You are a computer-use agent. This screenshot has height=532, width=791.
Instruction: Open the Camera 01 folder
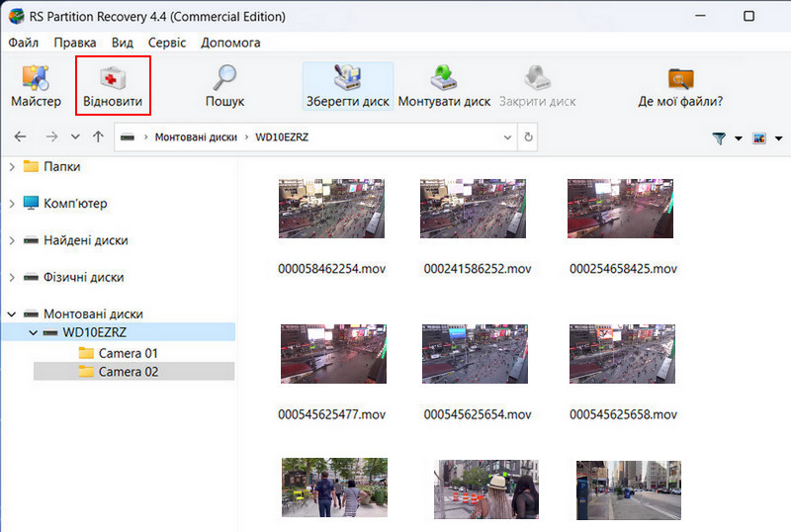pyautogui.click(x=129, y=353)
